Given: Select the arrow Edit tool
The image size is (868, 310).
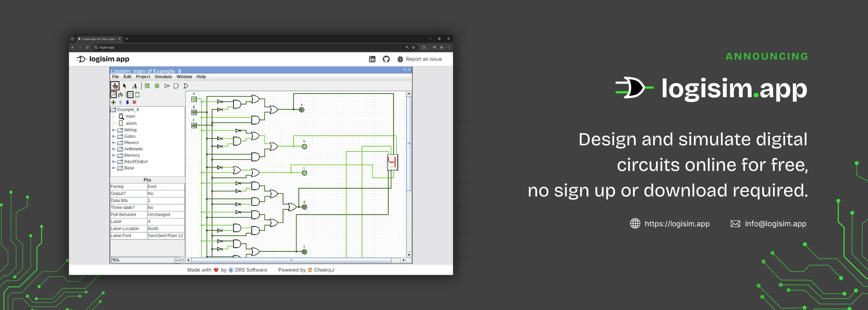Looking at the screenshot, I should point(125,86).
